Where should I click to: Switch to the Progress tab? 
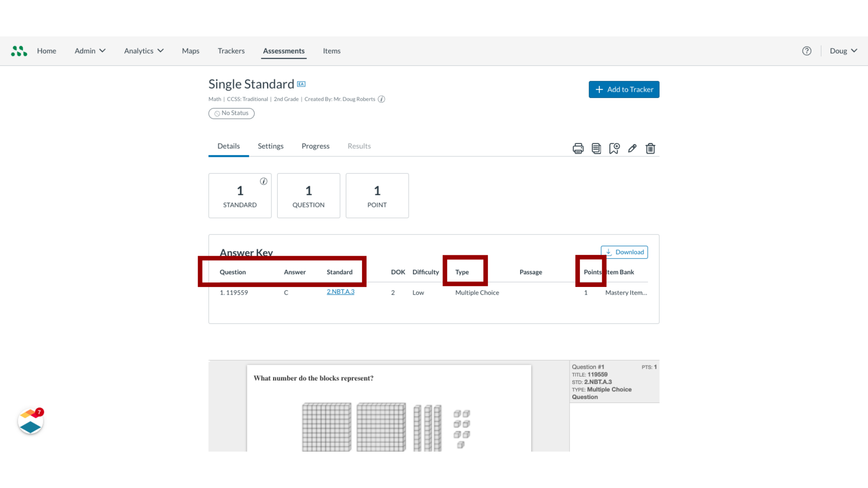(x=316, y=146)
